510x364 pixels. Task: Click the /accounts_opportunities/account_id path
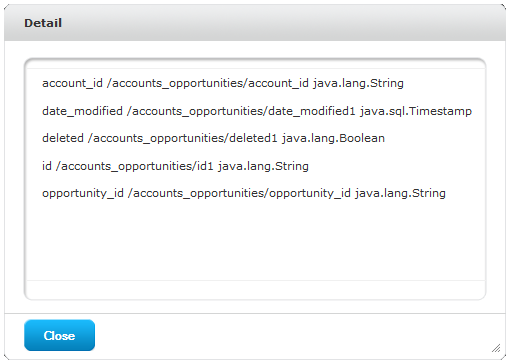[208, 83]
